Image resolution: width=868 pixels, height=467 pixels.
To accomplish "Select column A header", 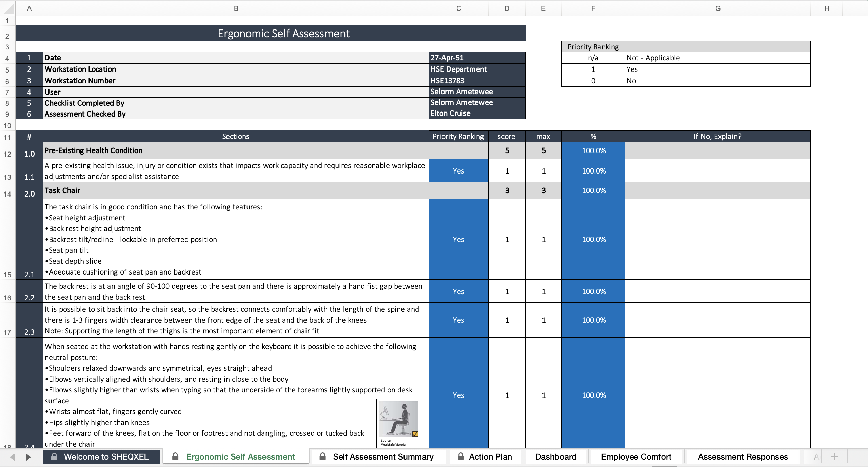I will point(29,8).
